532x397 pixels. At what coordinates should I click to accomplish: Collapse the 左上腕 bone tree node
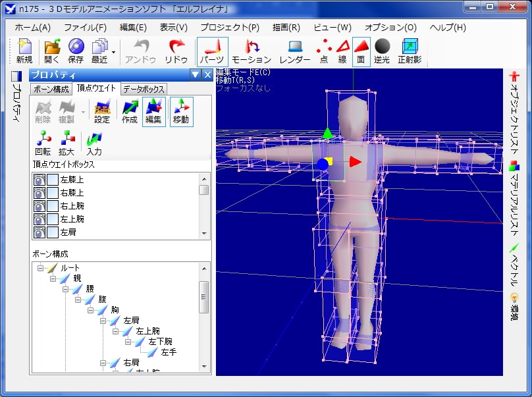[x=116, y=331]
